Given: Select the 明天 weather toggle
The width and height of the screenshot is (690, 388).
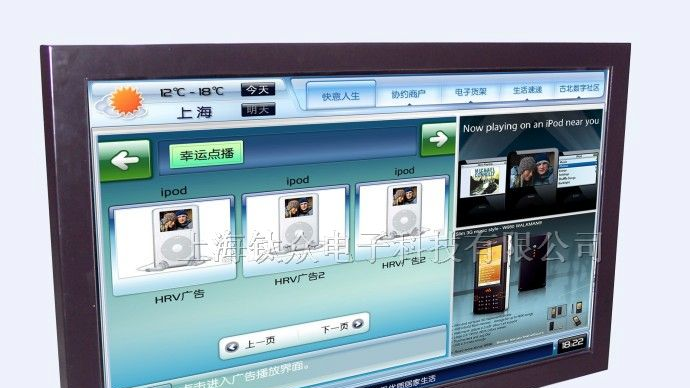Looking at the screenshot, I should tap(258, 110).
